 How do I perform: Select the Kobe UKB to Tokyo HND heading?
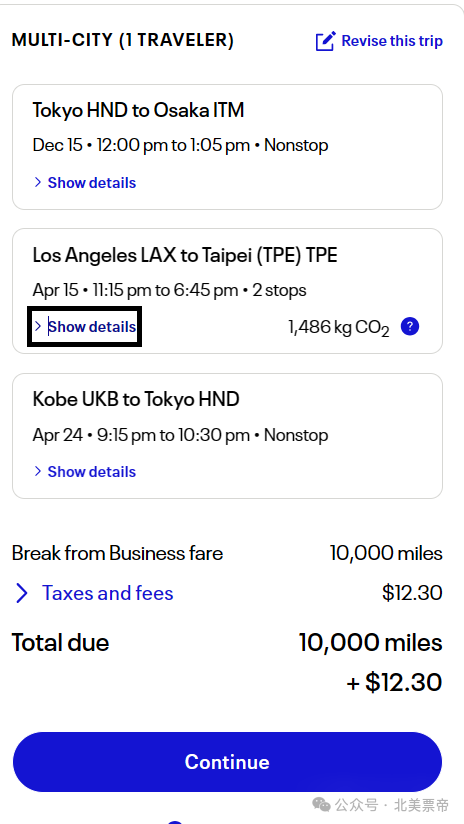(x=136, y=399)
